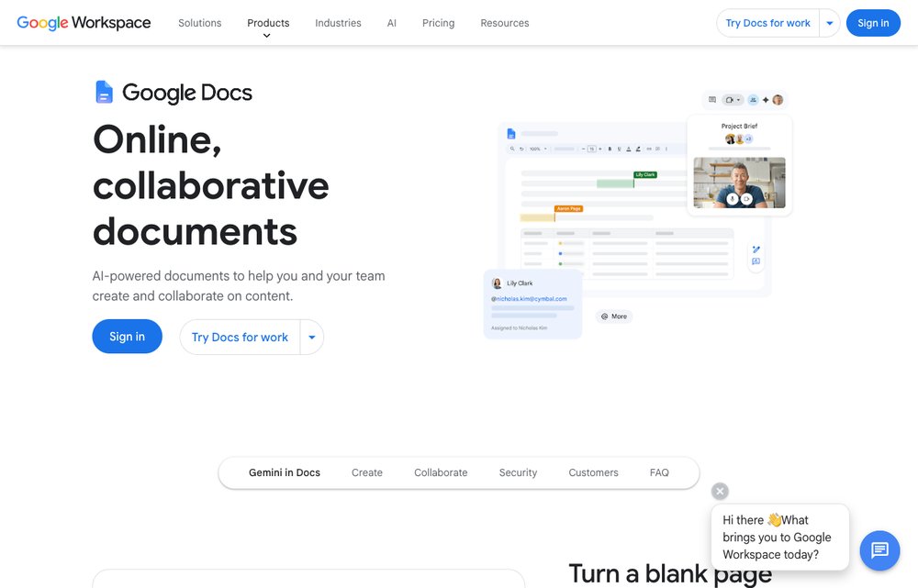This screenshot has height=588, width=918.
Task: Click the search magnifier in mock toolbar
Action: point(512,149)
